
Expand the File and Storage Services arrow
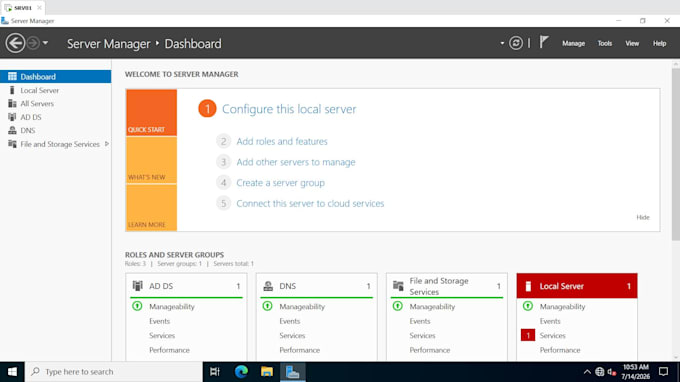(107, 144)
